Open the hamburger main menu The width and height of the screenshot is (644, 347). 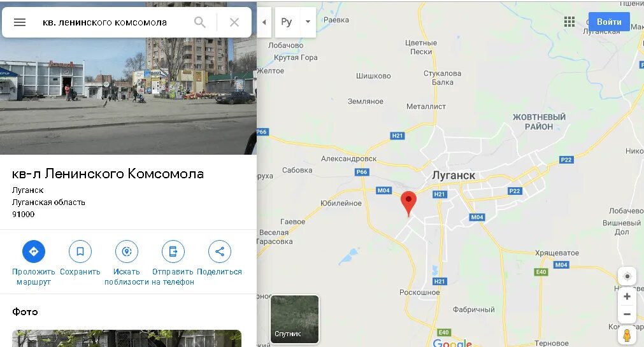(20, 22)
